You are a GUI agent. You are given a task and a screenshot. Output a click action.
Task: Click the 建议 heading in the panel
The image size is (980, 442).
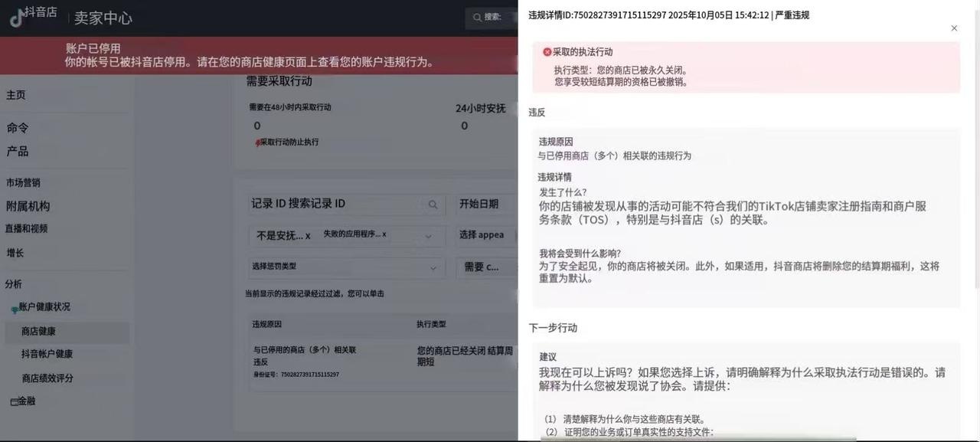[x=548, y=357]
